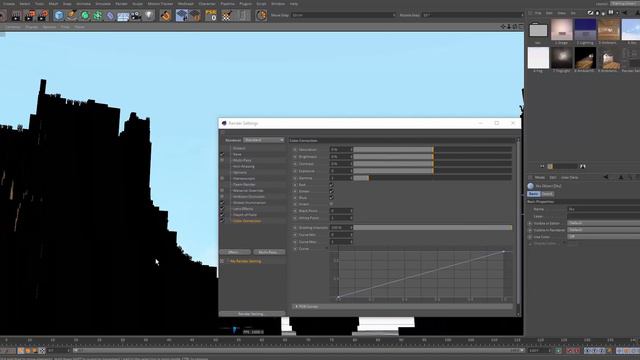Select the 2-Lighting preset thumbnail
This screenshot has height=360, width=640.
(585, 30)
